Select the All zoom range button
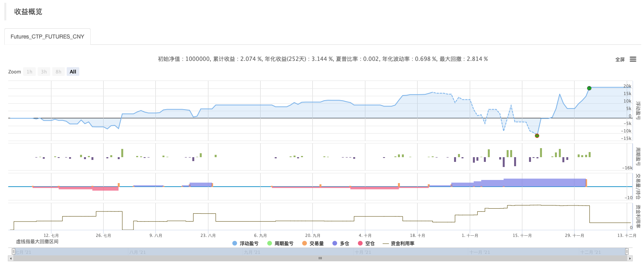Screen dimensions: 644x266 coord(73,72)
